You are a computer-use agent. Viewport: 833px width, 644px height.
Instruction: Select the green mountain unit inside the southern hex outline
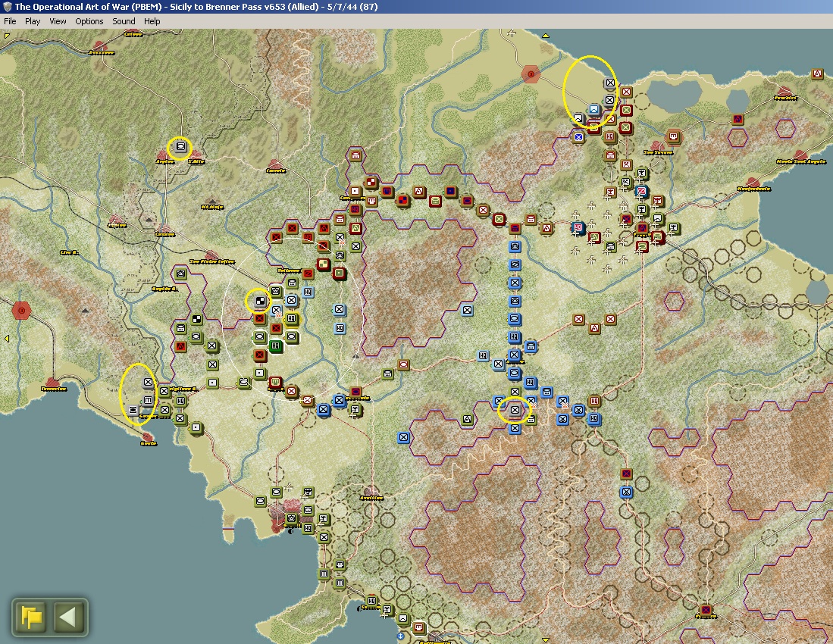tap(467, 420)
